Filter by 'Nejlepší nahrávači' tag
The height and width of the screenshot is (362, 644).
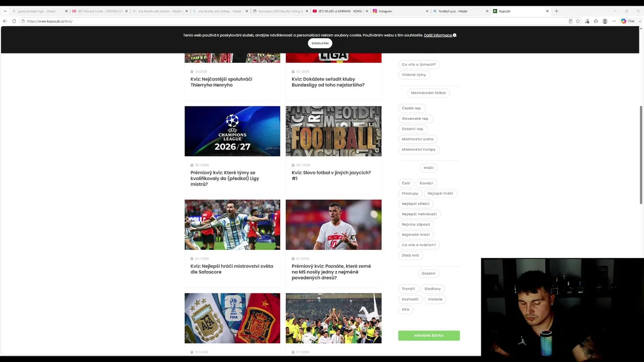tap(420, 214)
